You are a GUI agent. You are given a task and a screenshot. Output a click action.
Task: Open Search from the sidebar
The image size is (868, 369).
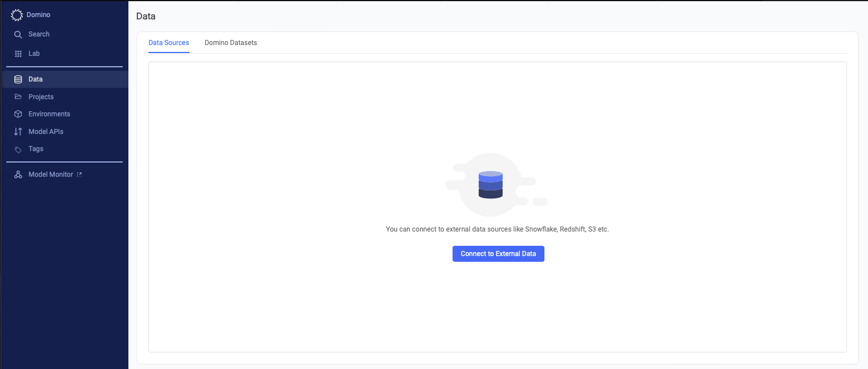pyautogui.click(x=39, y=34)
